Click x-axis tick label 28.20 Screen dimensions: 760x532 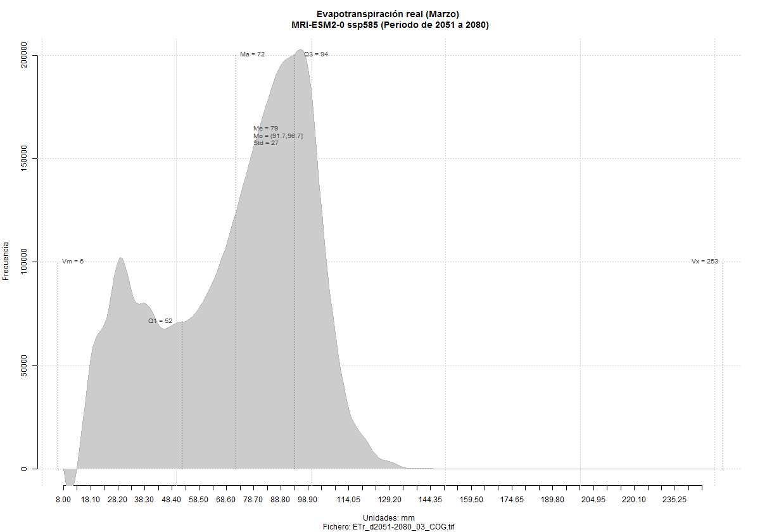pyautogui.click(x=118, y=500)
